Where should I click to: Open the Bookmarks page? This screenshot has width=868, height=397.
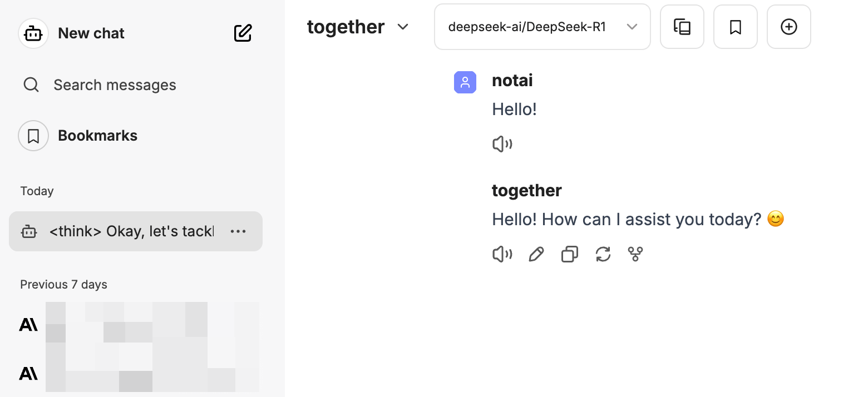pos(97,136)
